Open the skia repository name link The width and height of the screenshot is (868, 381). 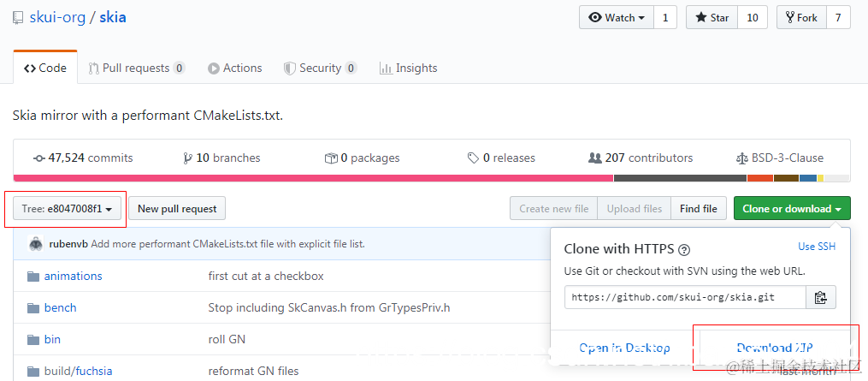click(x=113, y=17)
